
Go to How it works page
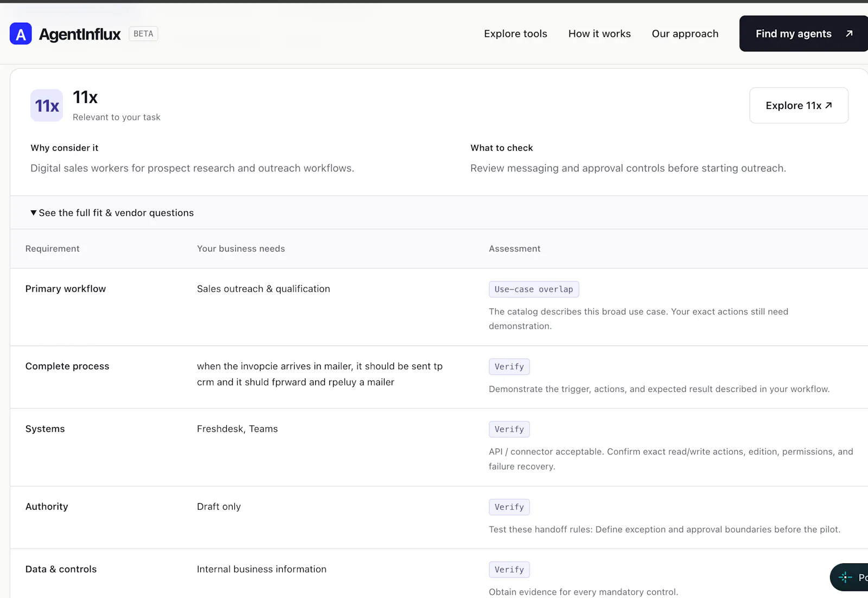click(599, 34)
